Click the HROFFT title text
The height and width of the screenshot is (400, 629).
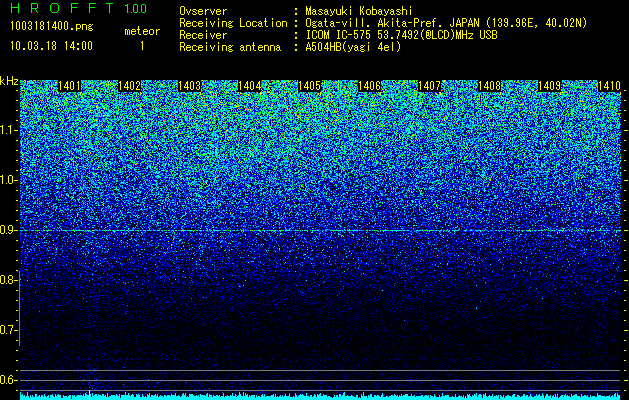coord(62,8)
